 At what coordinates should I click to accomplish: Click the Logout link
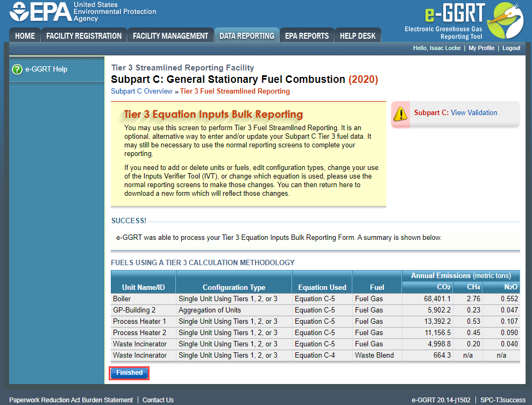(x=512, y=48)
